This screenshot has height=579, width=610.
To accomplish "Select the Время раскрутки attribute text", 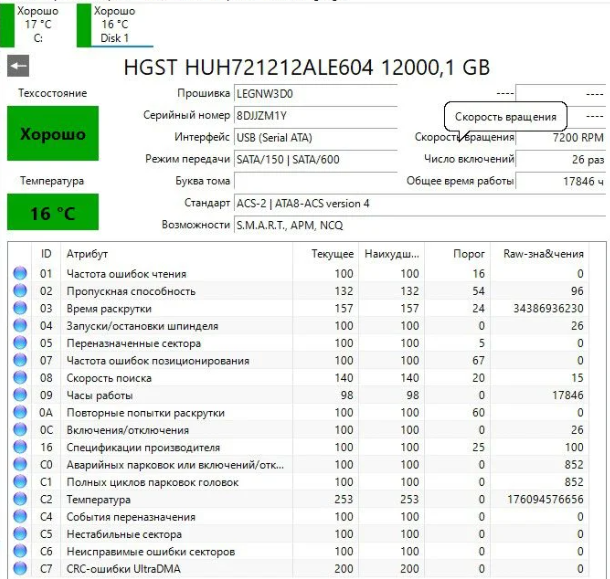I will click(x=109, y=309).
